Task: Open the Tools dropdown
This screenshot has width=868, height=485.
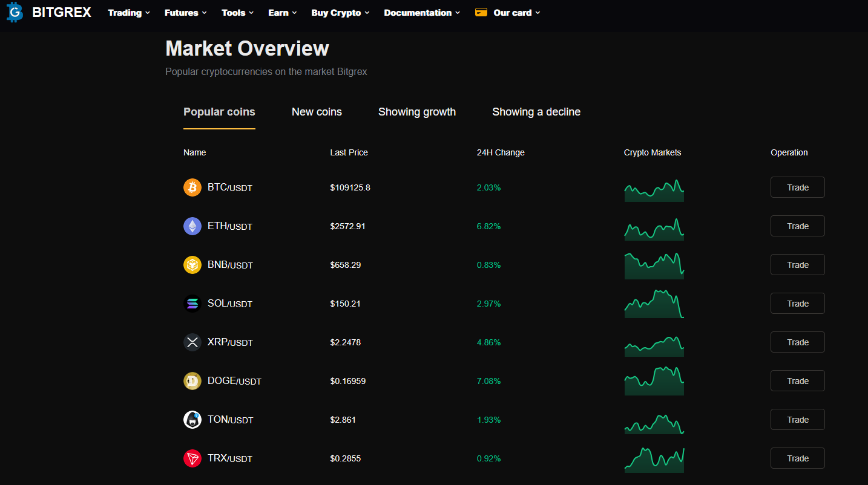Action: [x=237, y=13]
